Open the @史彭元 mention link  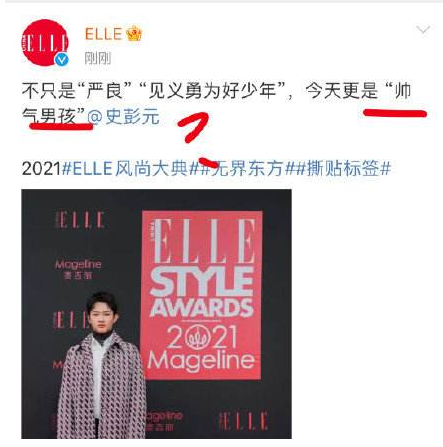coord(123,117)
